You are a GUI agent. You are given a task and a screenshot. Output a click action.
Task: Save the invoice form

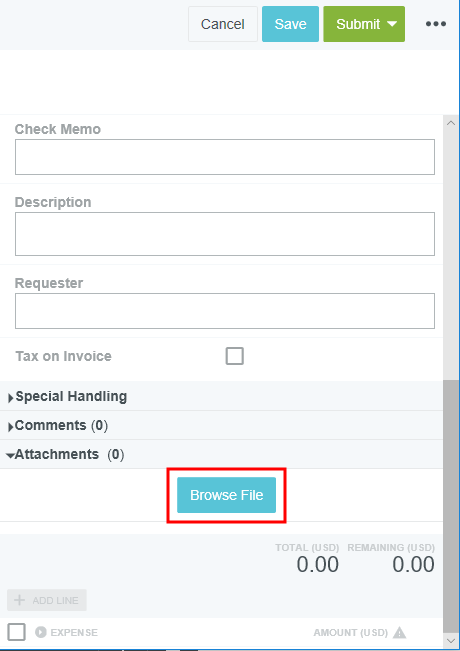tap(290, 24)
